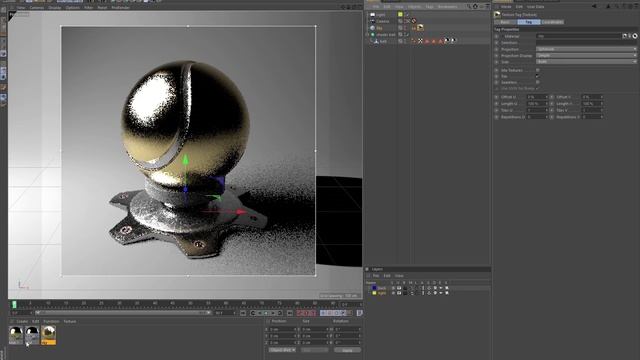Click the first tag icon on ball row

point(414,41)
